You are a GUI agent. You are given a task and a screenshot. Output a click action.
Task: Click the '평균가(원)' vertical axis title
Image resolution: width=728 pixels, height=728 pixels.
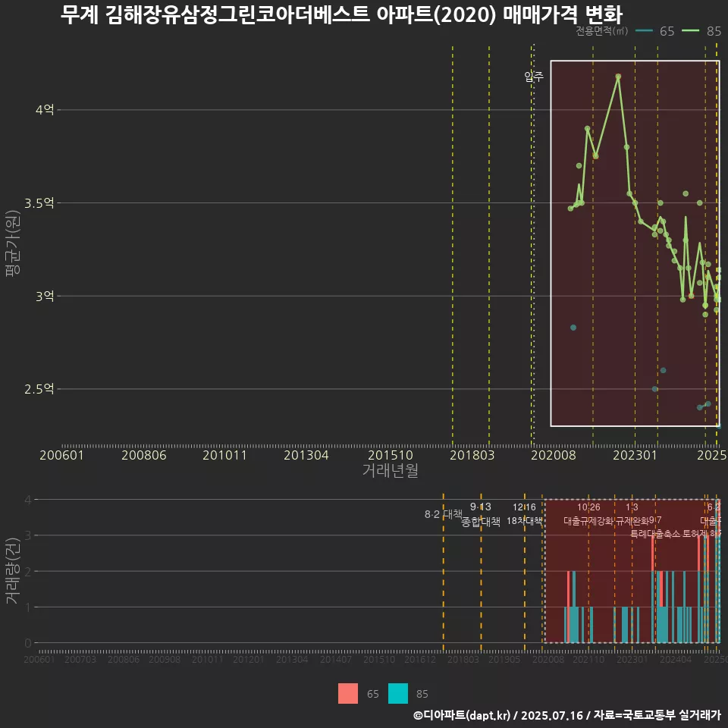13,243
